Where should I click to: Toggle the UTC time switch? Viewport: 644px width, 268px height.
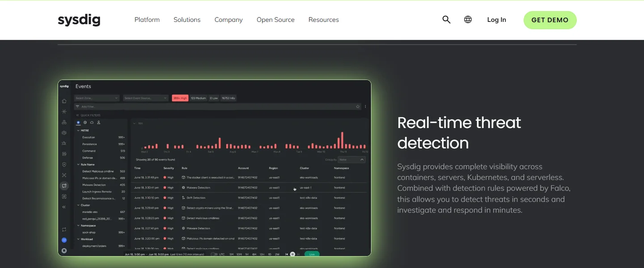(214, 254)
